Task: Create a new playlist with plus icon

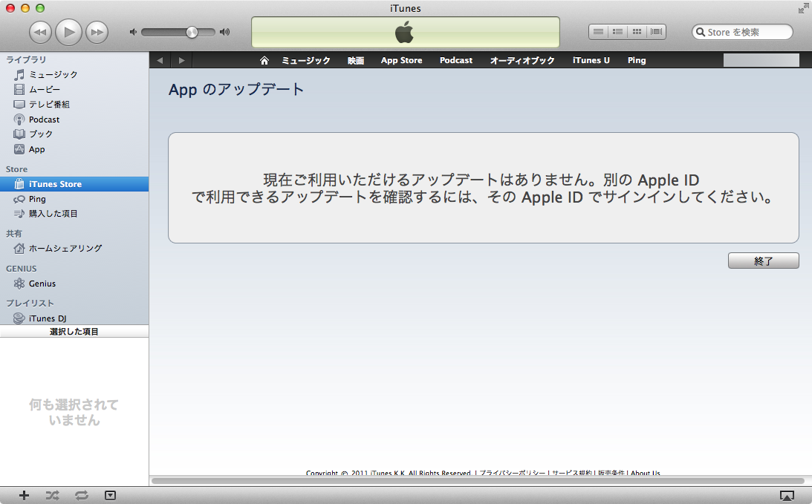Action: [24, 495]
